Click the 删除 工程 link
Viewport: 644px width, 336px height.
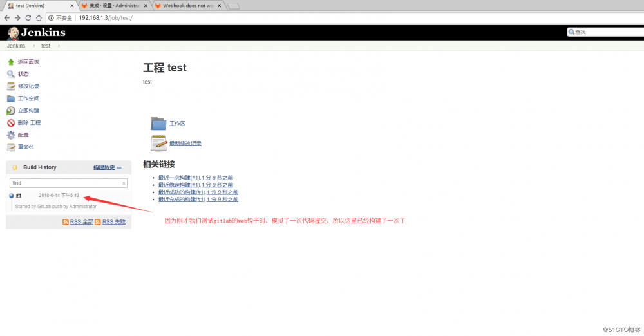coord(29,123)
